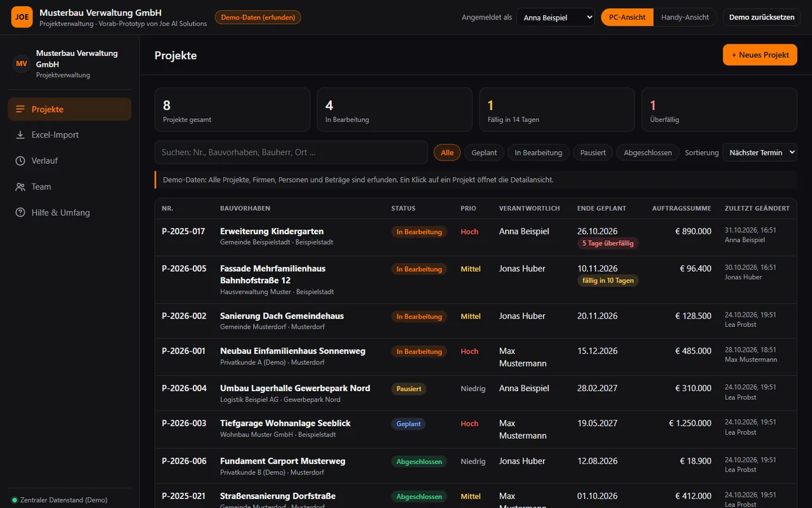Click the 5 Tage überfällig badge
The width and height of the screenshot is (812, 508).
pos(608,243)
